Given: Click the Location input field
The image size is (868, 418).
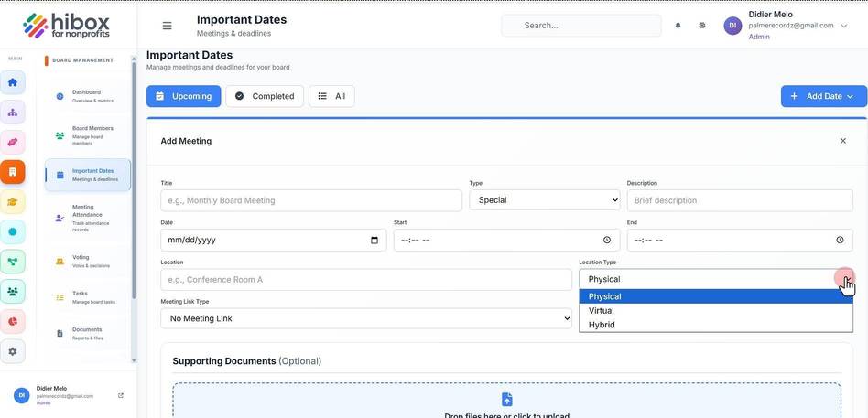Looking at the screenshot, I should (366, 279).
